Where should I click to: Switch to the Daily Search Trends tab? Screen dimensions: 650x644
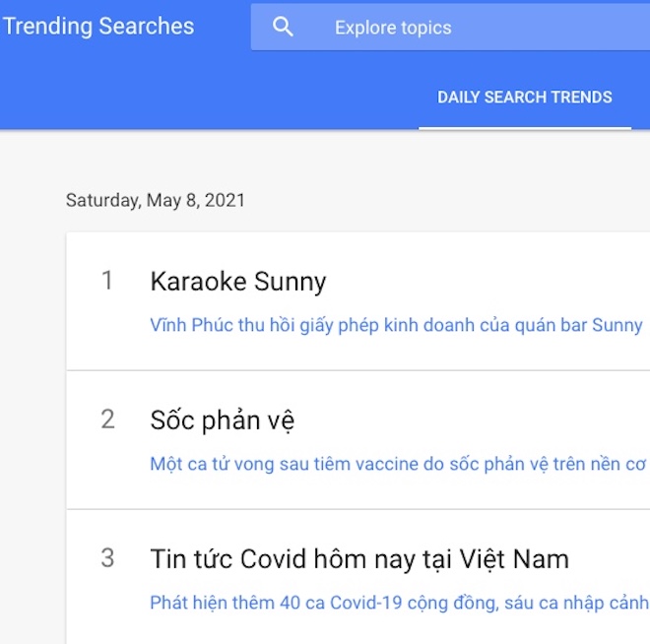coord(524,97)
